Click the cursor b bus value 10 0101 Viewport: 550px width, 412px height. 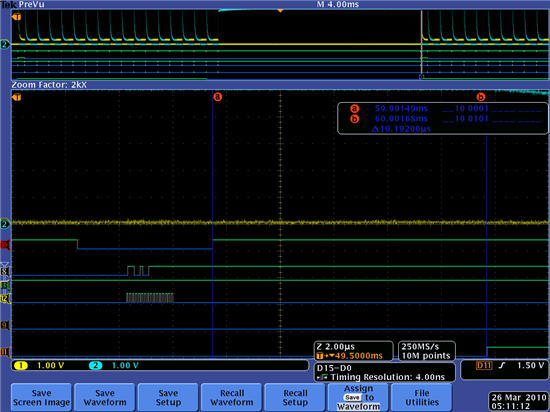pos(471,119)
